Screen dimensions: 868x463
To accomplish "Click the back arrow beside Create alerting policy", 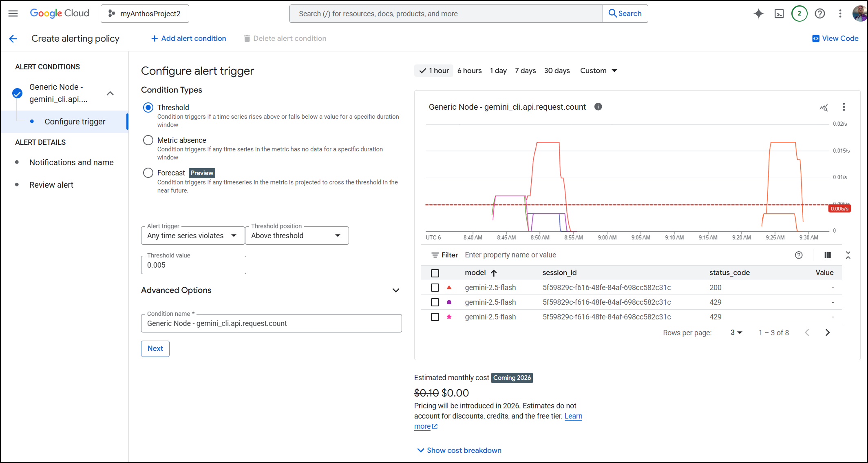I will click(x=13, y=38).
